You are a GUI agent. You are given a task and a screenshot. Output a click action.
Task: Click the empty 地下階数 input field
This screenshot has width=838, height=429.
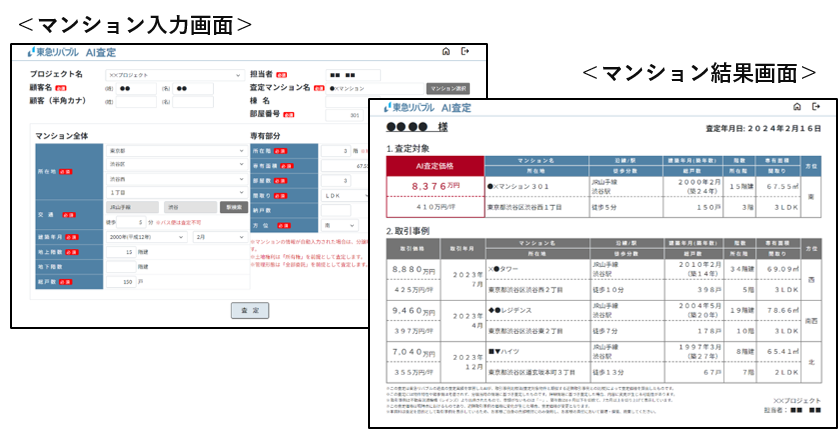pos(121,267)
